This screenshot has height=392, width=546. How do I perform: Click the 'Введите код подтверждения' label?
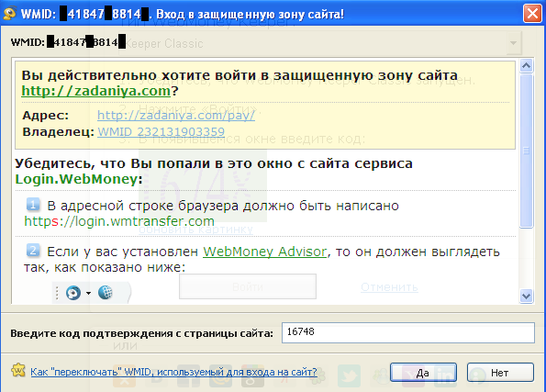tap(141, 333)
